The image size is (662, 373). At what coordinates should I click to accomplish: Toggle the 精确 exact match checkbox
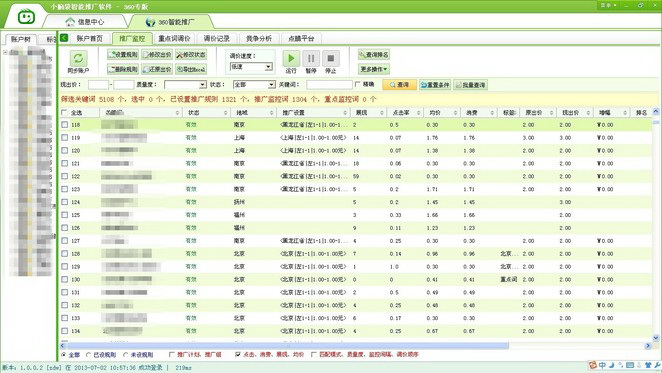click(358, 84)
